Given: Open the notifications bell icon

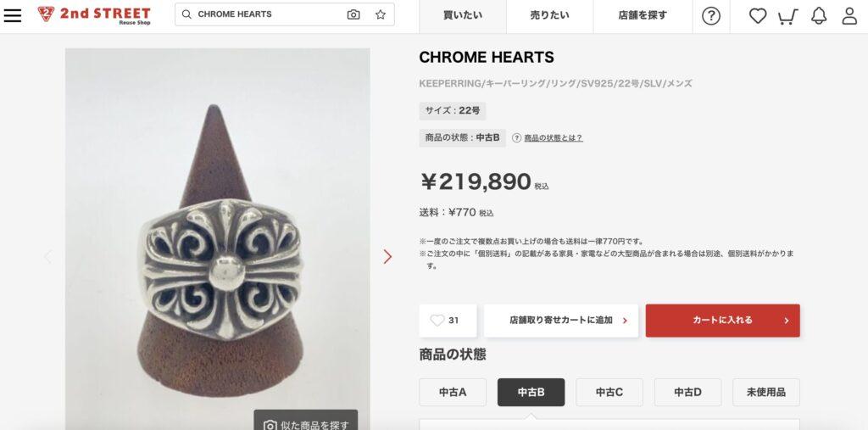Looking at the screenshot, I should 818,16.
